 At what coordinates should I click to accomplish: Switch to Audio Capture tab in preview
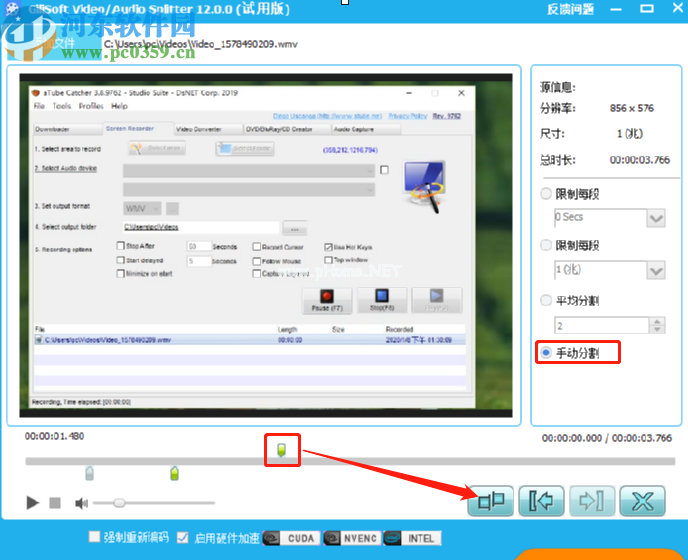(366, 129)
